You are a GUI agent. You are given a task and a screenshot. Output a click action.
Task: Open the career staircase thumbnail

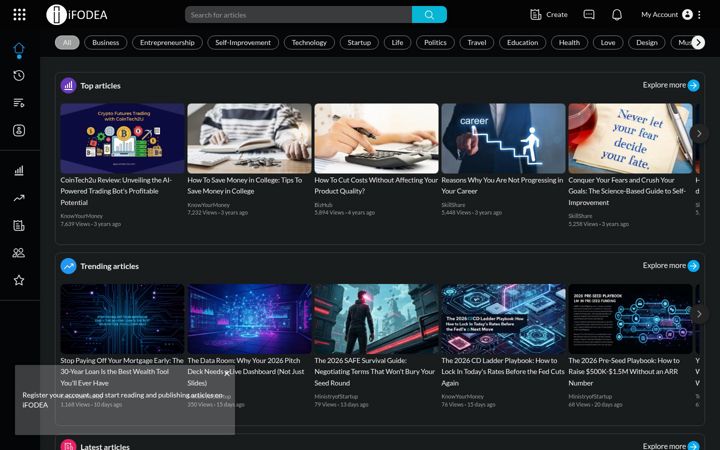pos(503,138)
